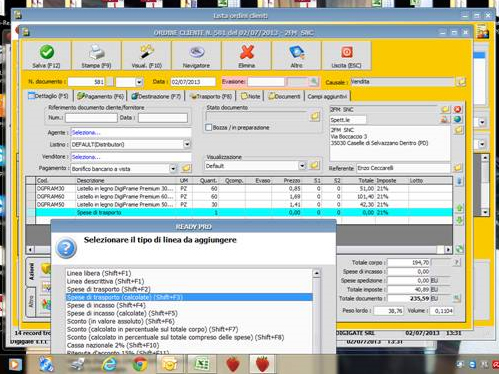
Task: Click the Venditore Seleziona field
Action: pyautogui.click(x=131, y=157)
